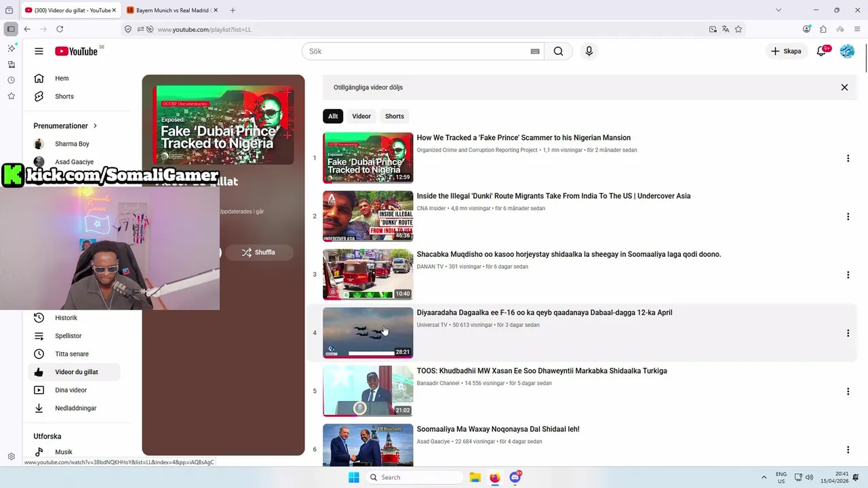Open title Shacabka Muqdisho oo kasoo horjeystay
Screen dimensions: 868x488
(x=569, y=254)
